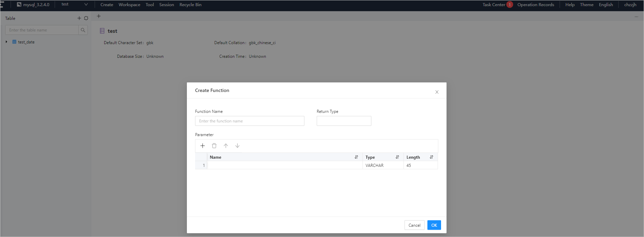
Task: Expand the test_date table node
Action: 6,42
